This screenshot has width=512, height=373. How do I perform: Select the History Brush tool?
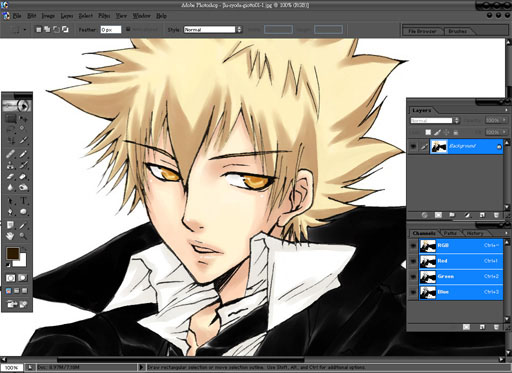tap(23, 165)
